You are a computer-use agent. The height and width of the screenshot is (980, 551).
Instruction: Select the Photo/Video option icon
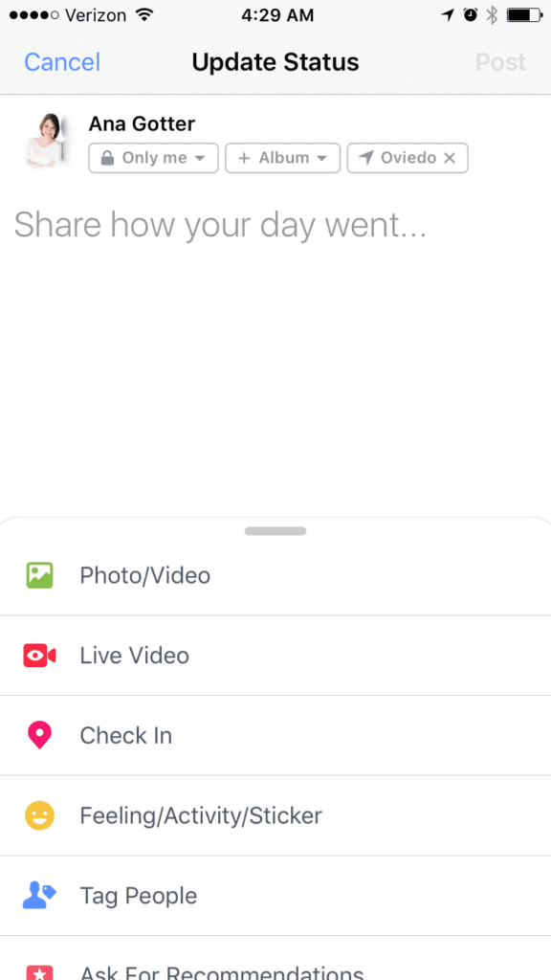(41, 575)
